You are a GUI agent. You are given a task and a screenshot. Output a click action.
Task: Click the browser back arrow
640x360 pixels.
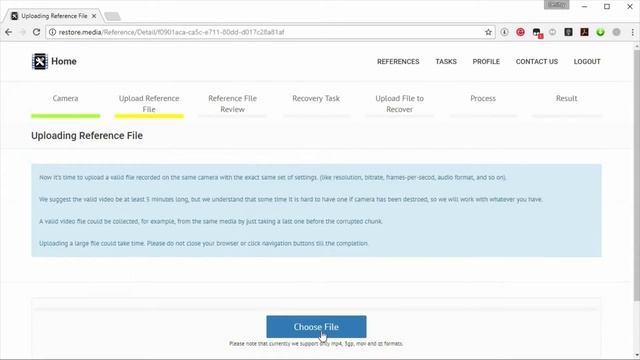[x=9, y=32]
